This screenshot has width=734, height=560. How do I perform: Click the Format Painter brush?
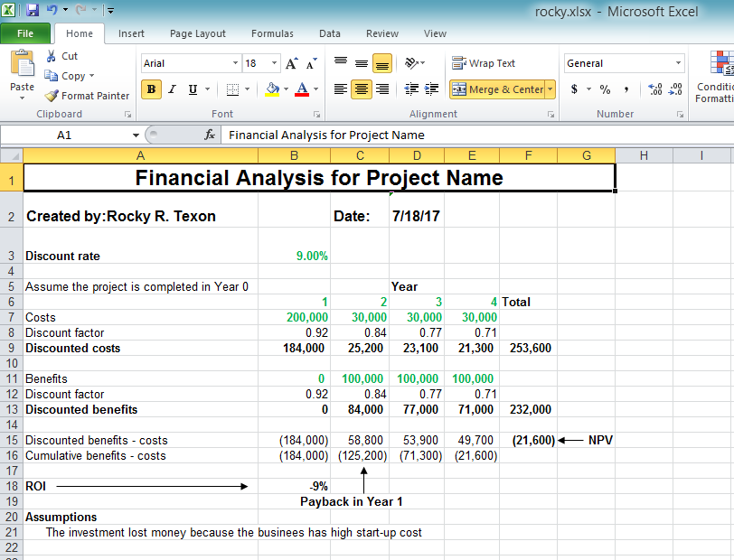pyautogui.click(x=87, y=96)
